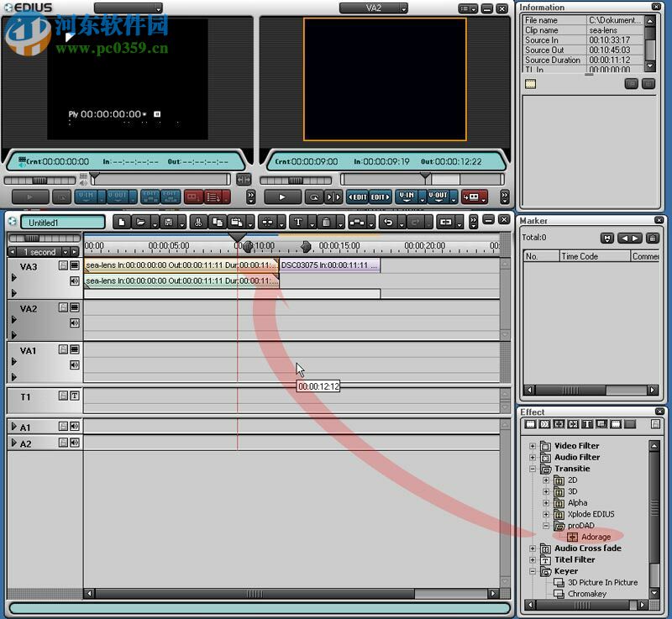Open the timeline scale dropdown
Viewport: 672px width, 619px height.
click(x=66, y=252)
